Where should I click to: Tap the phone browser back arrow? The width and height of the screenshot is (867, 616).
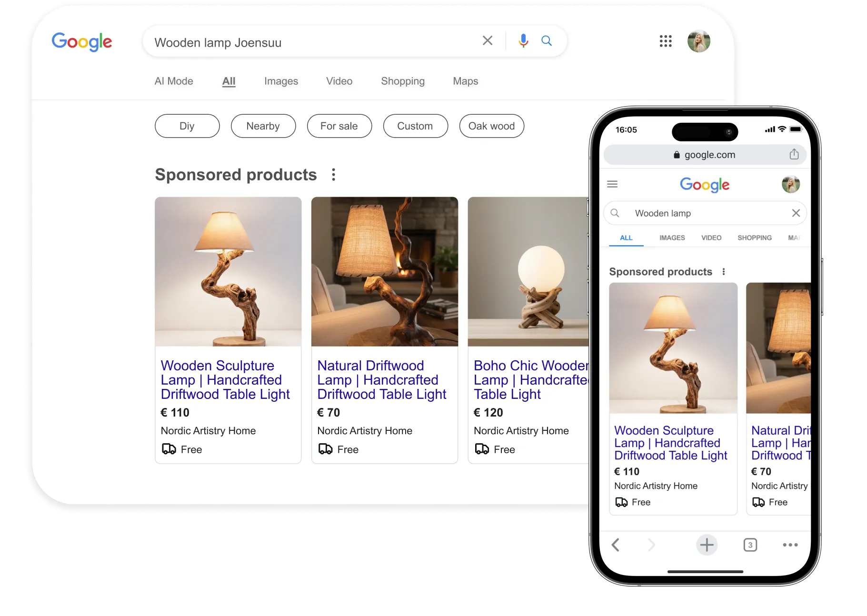click(615, 545)
